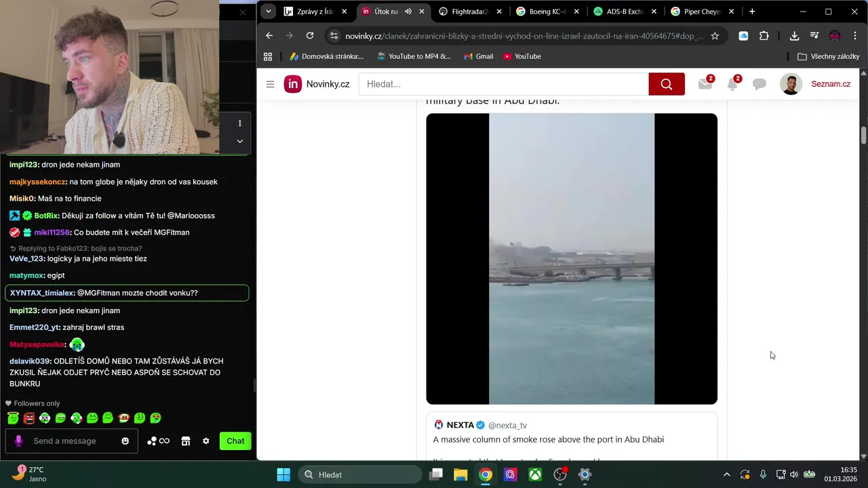Collapse stream panel with chevron
The image size is (868, 488).
pos(239,141)
